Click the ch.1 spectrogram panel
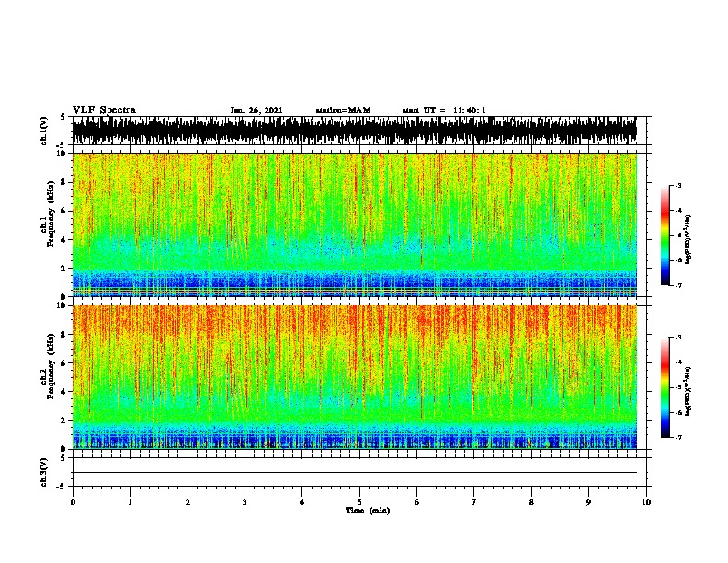 [x=355, y=224]
